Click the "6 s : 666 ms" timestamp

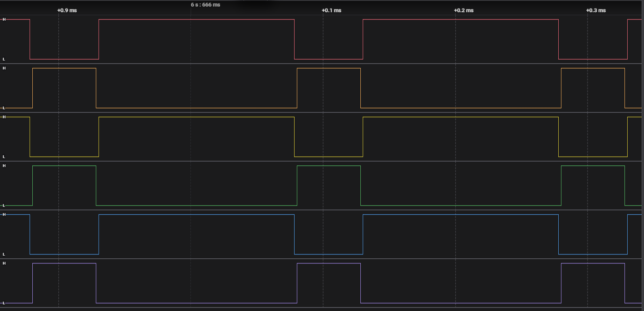pyautogui.click(x=205, y=5)
